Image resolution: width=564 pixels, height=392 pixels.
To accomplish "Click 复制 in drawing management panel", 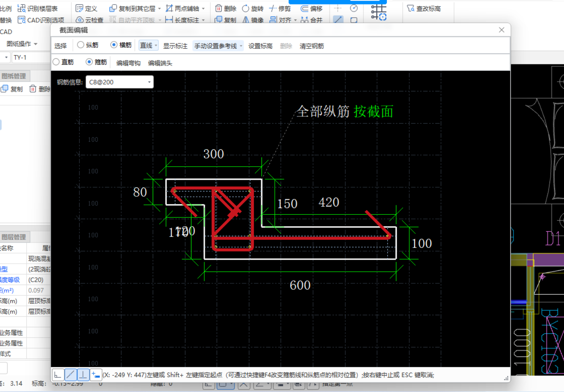I will tap(12, 89).
